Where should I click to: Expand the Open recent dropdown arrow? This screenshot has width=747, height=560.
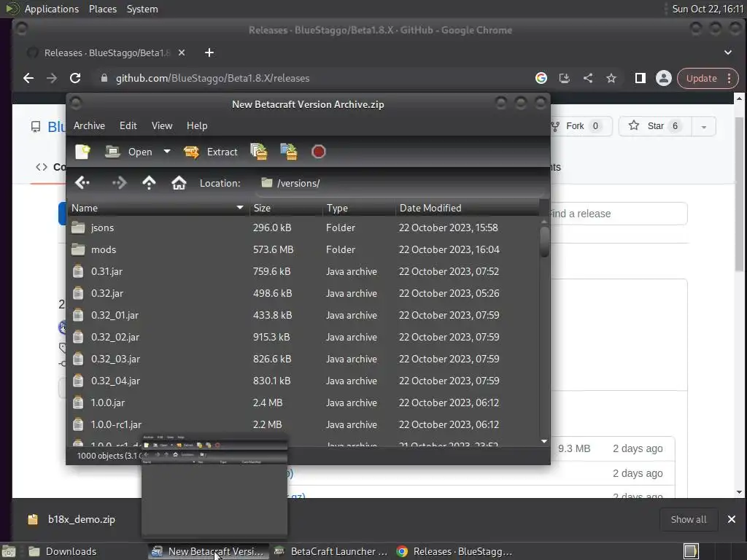[x=167, y=152]
